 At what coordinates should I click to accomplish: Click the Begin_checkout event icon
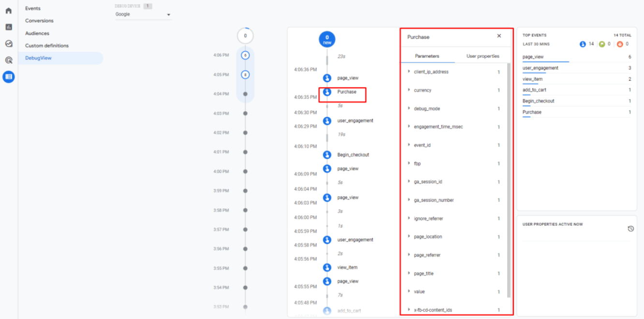(327, 155)
